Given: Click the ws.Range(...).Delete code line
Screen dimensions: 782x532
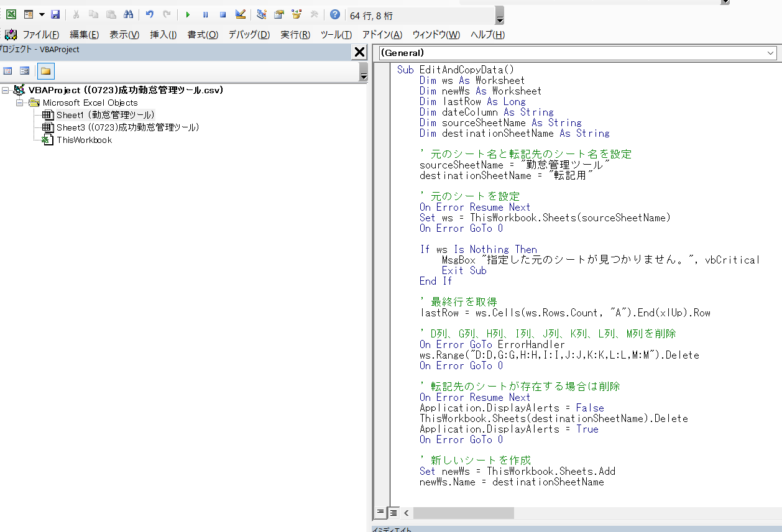Looking at the screenshot, I should coord(559,355).
